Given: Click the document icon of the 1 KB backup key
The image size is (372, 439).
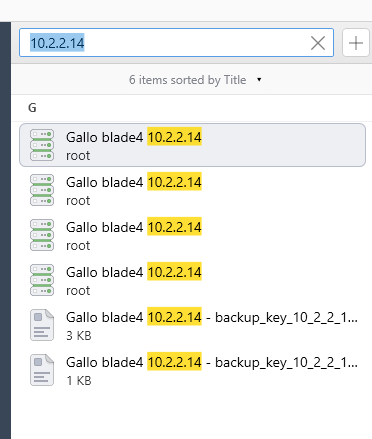Looking at the screenshot, I should coord(42,370).
